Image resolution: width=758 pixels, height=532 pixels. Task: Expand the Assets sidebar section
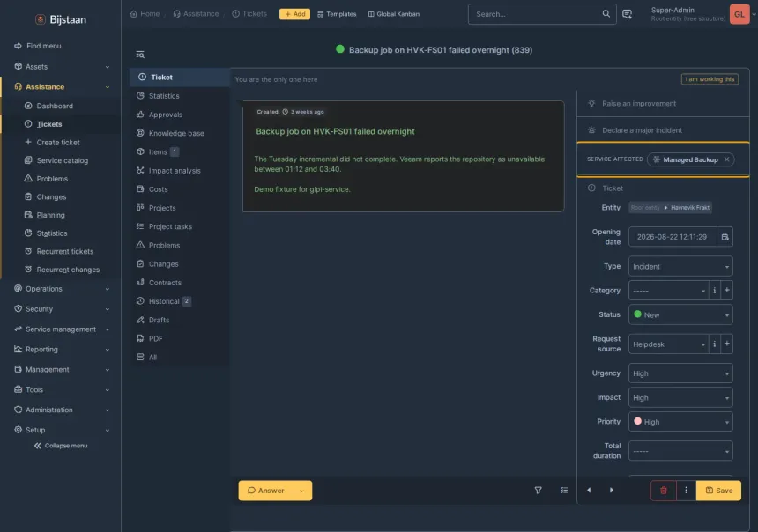click(x=62, y=67)
